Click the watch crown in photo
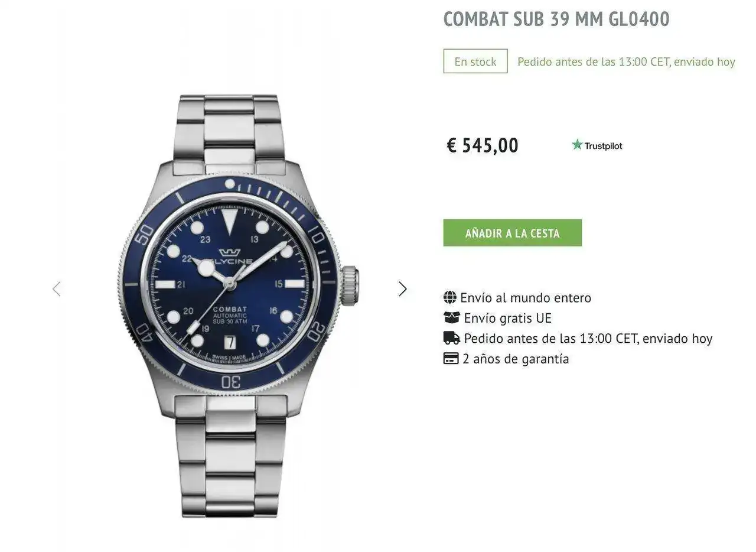 [x=350, y=285]
